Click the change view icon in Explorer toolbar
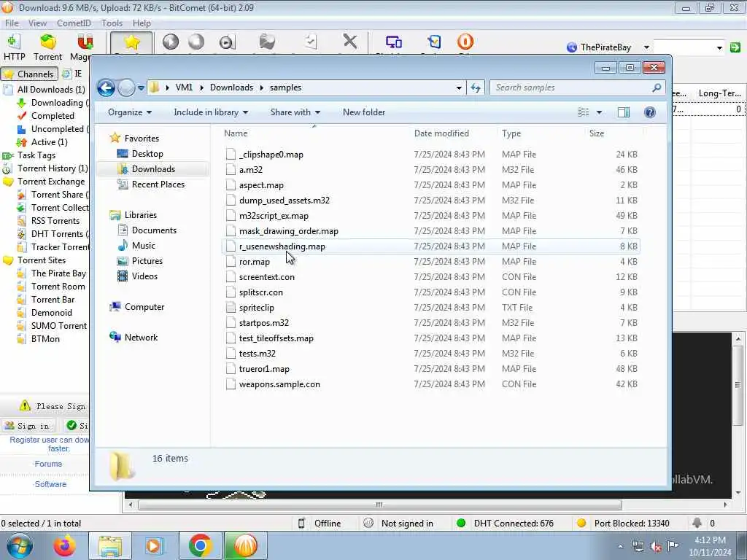This screenshot has width=747, height=560. coord(583,112)
